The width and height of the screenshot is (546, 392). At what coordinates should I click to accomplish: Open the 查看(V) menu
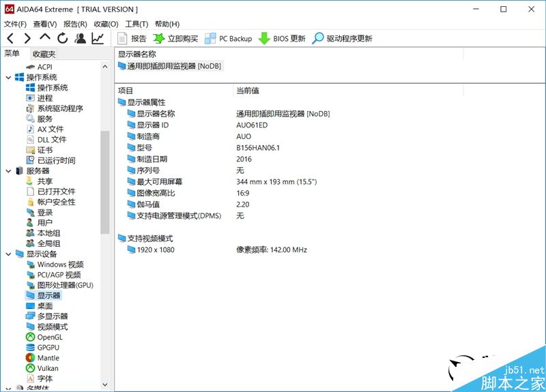[45, 24]
